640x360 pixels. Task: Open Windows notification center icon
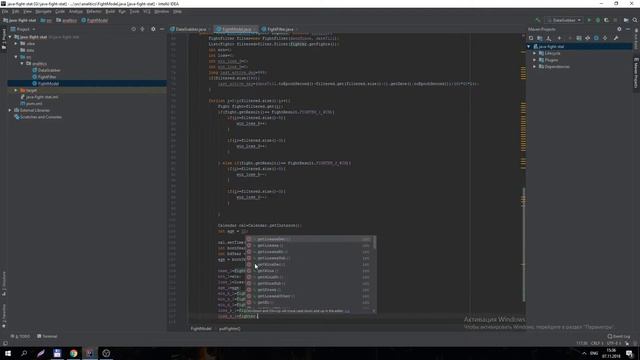click(x=630, y=353)
